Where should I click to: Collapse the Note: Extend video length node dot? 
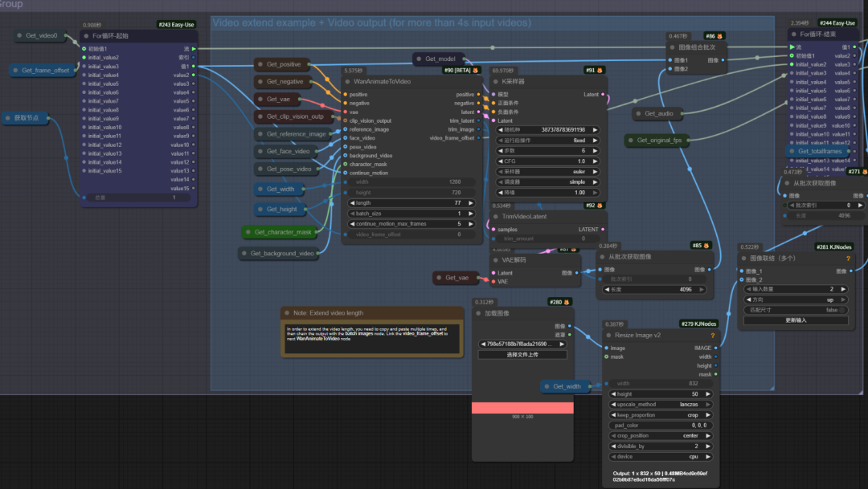(287, 313)
